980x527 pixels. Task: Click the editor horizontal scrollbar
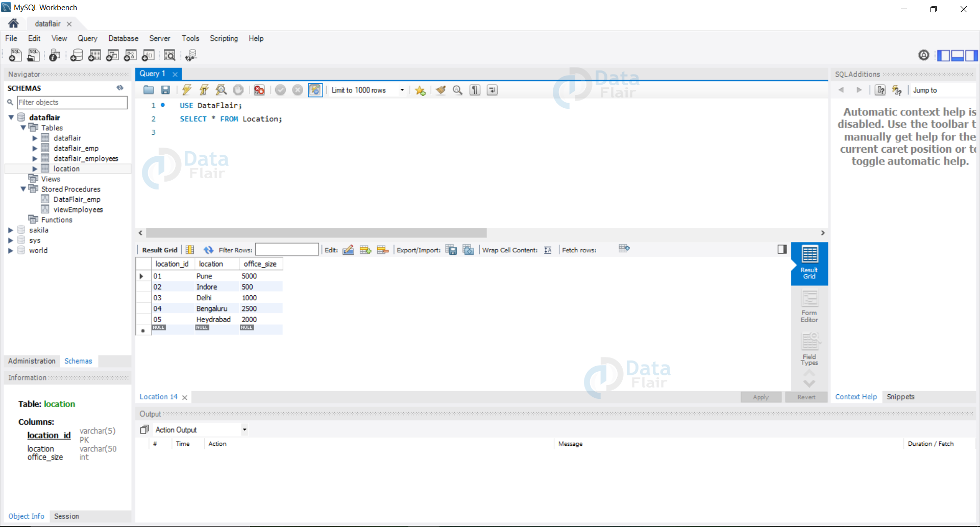pos(316,233)
